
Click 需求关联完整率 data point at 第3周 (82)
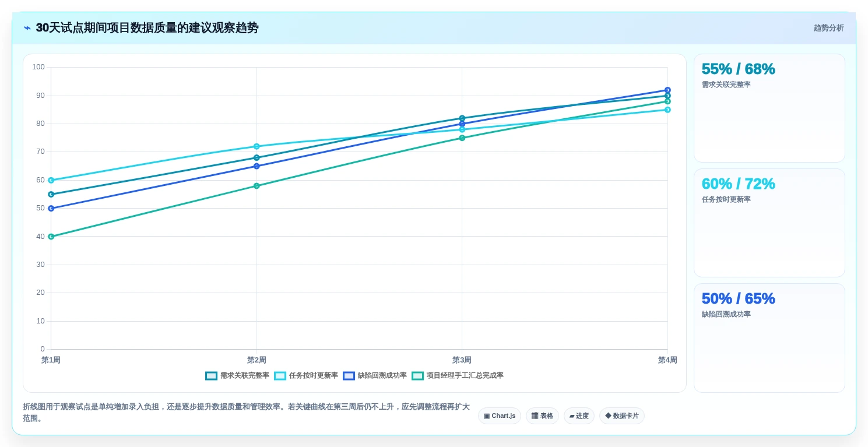click(x=462, y=118)
